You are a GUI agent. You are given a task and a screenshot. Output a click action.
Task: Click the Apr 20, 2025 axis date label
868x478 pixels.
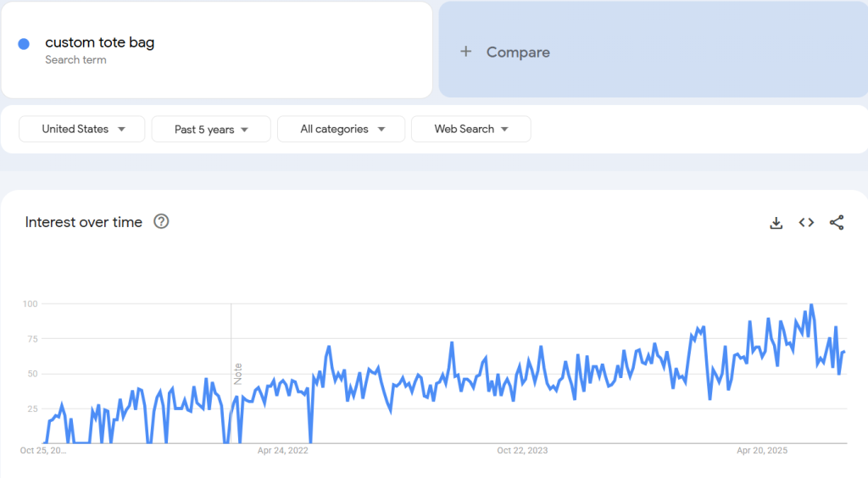click(x=762, y=451)
